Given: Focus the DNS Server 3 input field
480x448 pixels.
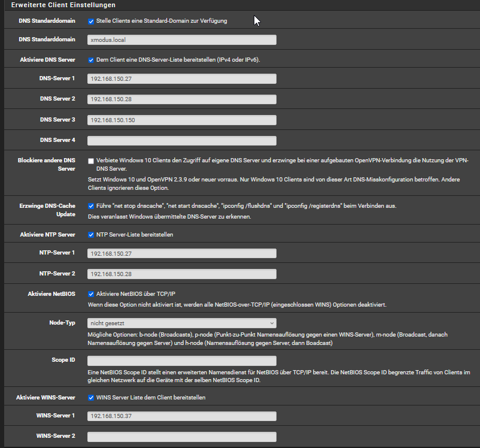Looking at the screenshot, I should tap(182, 120).
